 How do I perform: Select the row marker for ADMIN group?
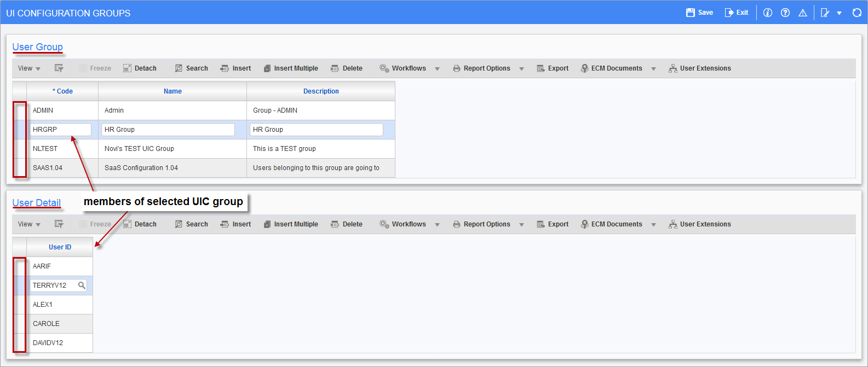coord(20,110)
